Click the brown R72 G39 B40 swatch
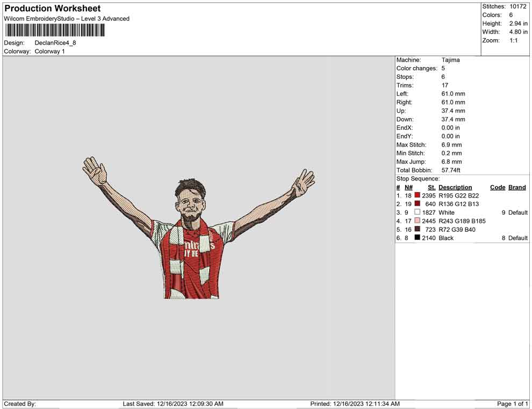 417,229
